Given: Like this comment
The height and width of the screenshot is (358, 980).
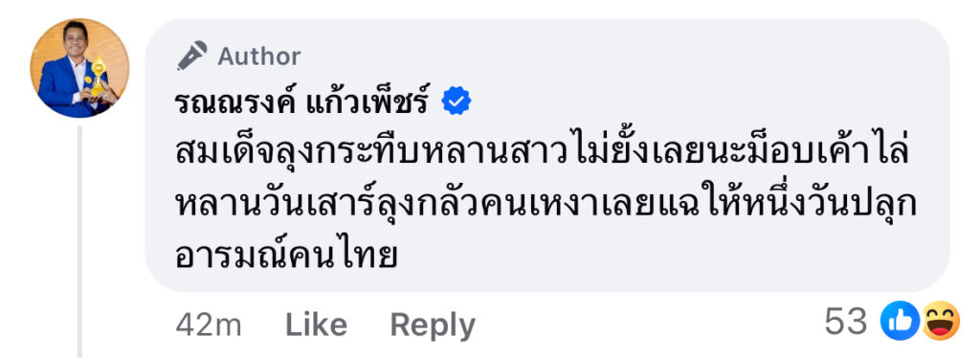Looking at the screenshot, I should [316, 324].
